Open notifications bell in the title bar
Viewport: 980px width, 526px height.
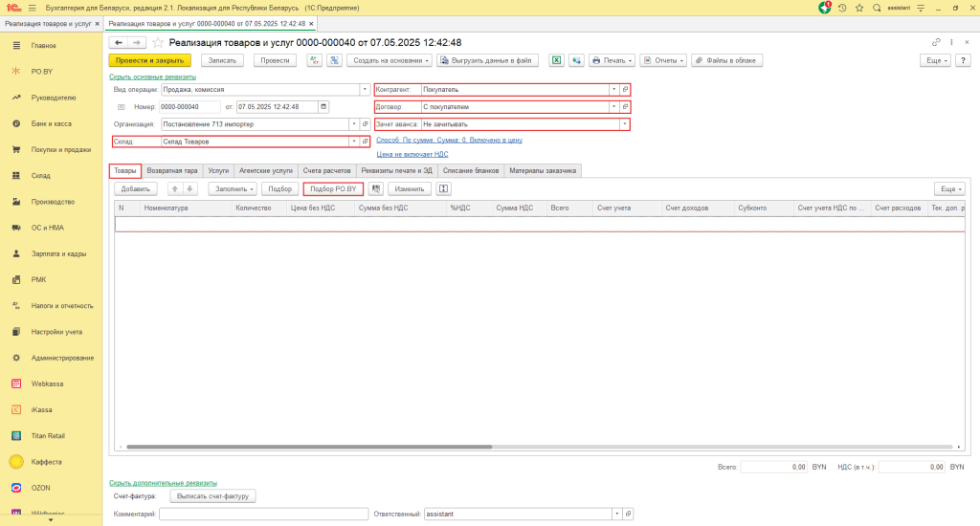point(824,8)
